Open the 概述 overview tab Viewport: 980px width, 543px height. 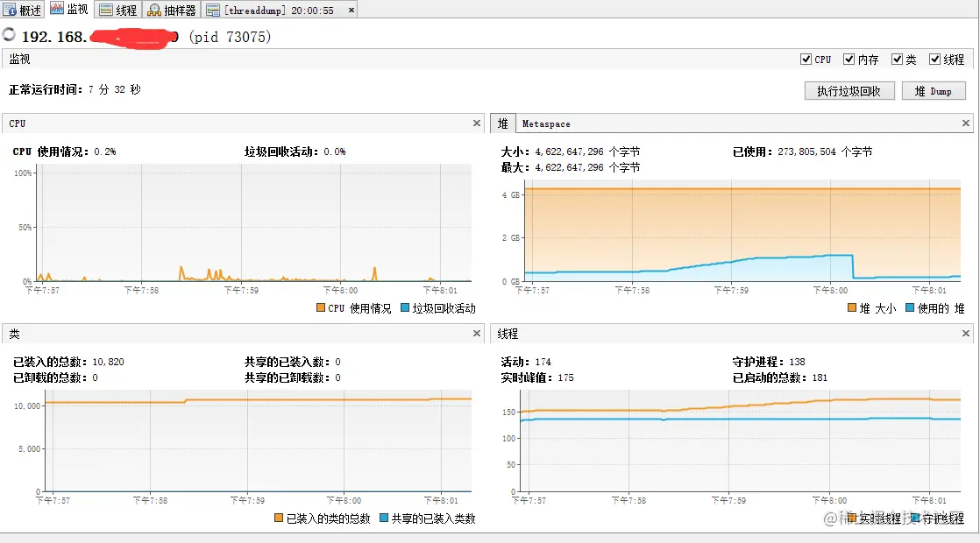click(23, 10)
